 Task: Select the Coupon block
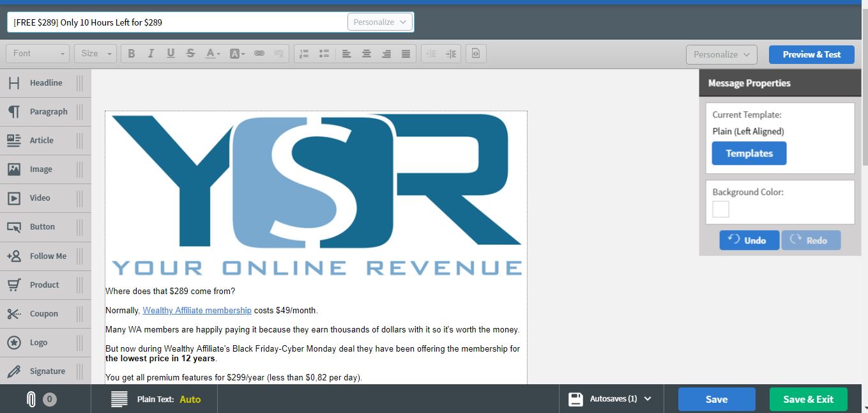pos(45,314)
